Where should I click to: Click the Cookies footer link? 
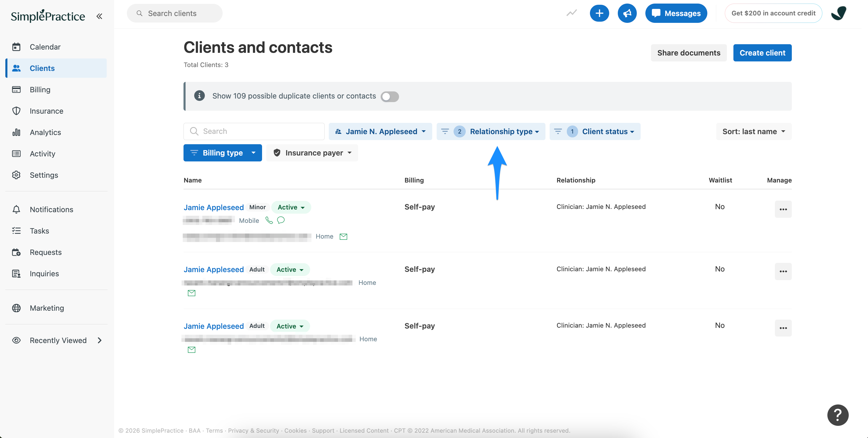tap(295, 430)
